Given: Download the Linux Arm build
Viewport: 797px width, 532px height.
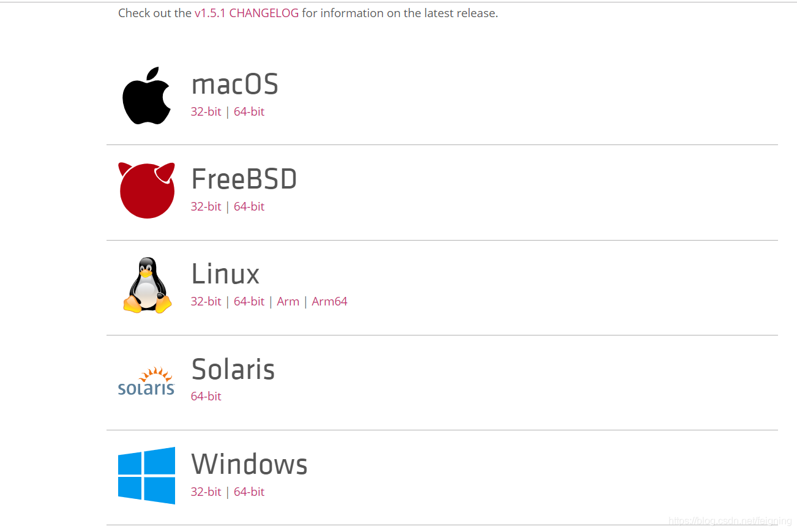Looking at the screenshot, I should click(x=288, y=301).
